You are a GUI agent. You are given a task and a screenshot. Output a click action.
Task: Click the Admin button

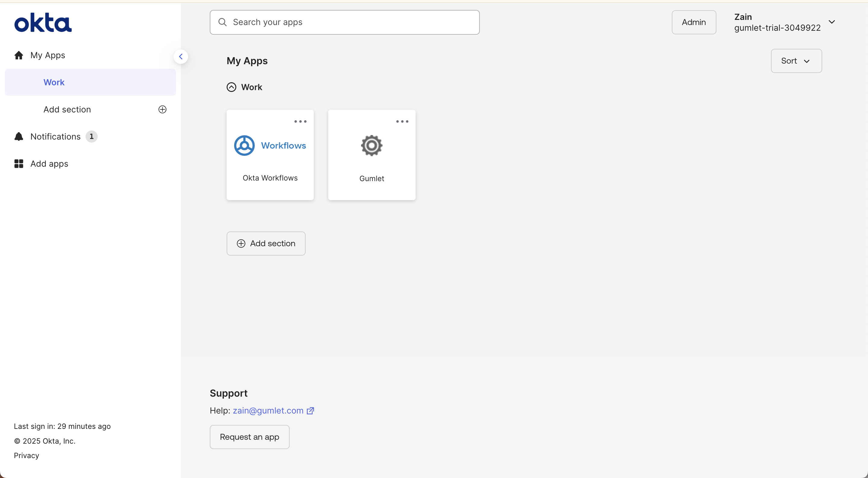tap(694, 22)
